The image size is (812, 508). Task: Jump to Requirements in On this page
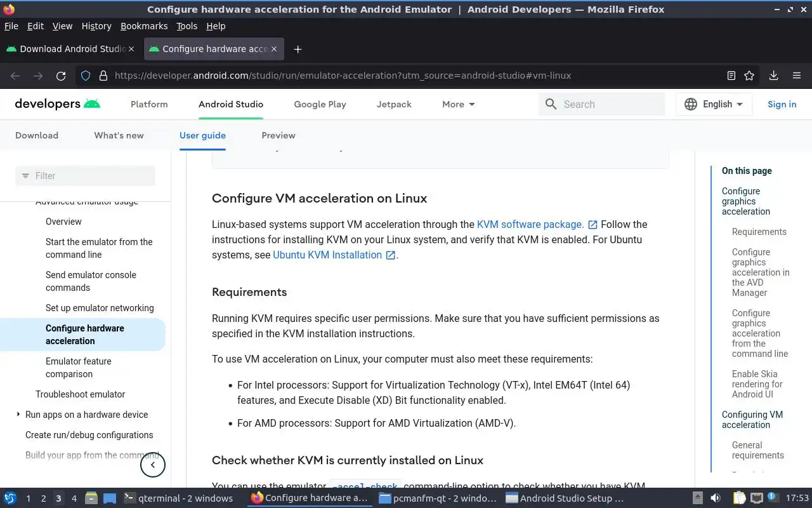tap(759, 232)
